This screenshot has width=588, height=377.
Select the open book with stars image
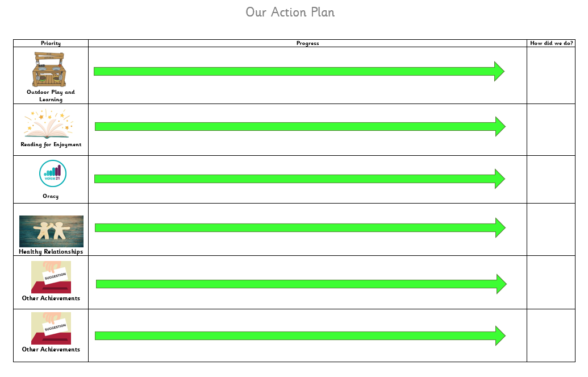[x=48, y=125]
